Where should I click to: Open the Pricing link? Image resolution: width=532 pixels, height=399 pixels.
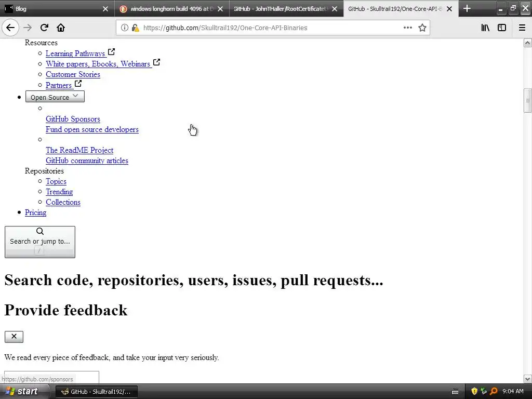pos(36,212)
